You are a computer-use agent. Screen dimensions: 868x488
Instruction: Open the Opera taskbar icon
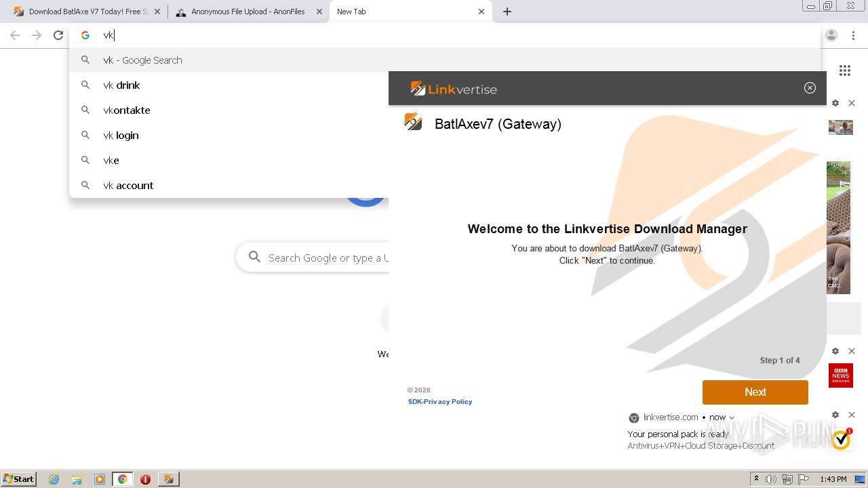[x=145, y=479]
